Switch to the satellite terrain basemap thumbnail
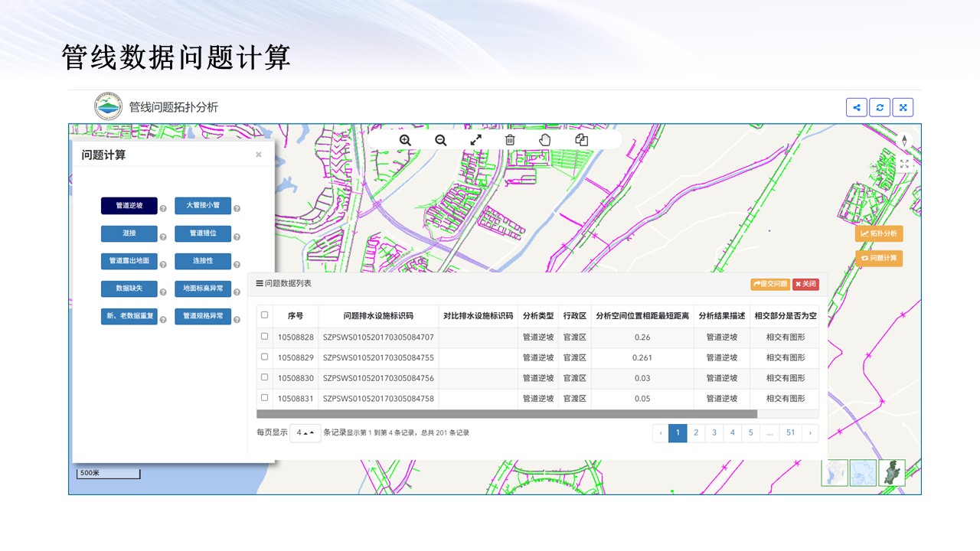Viewport: 980px width, 551px height. (x=892, y=473)
